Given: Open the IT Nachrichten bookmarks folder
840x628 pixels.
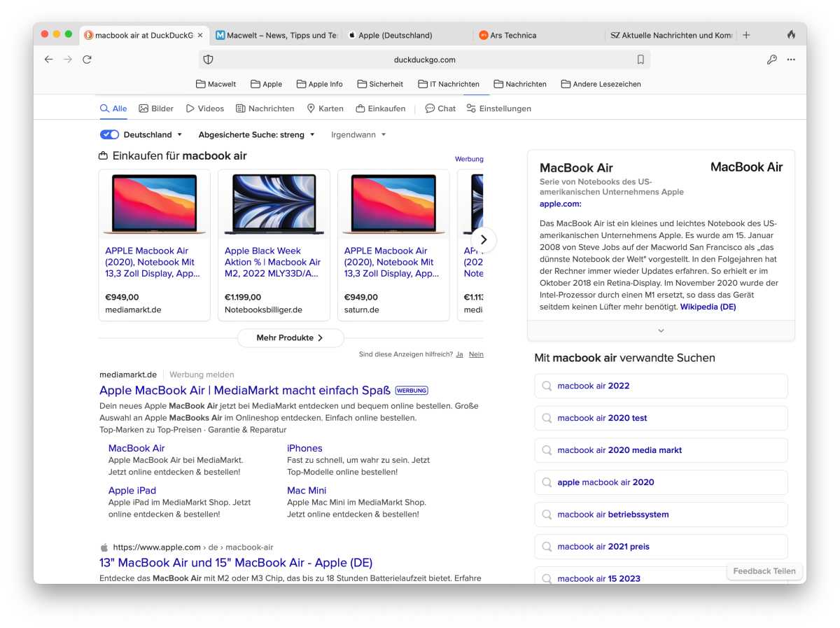Looking at the screenshot, I should click(x=449, y=84).
